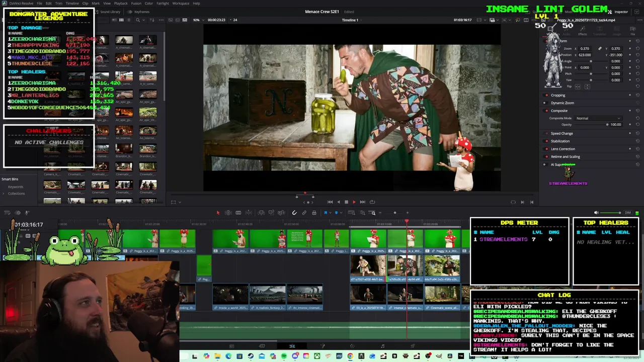Toggle the Position Lock padlock icon

[314, 213]
